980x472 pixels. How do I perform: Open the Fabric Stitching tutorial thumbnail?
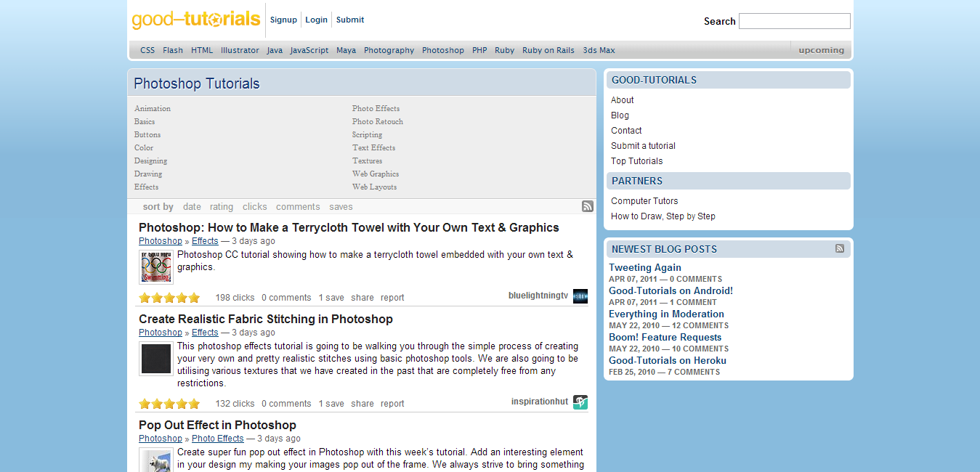pyautogui.click(x=156, y=359)
